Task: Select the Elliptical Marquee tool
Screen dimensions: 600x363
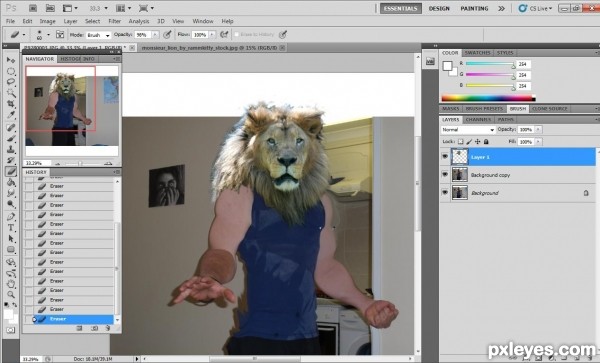Action: point(11,71)
